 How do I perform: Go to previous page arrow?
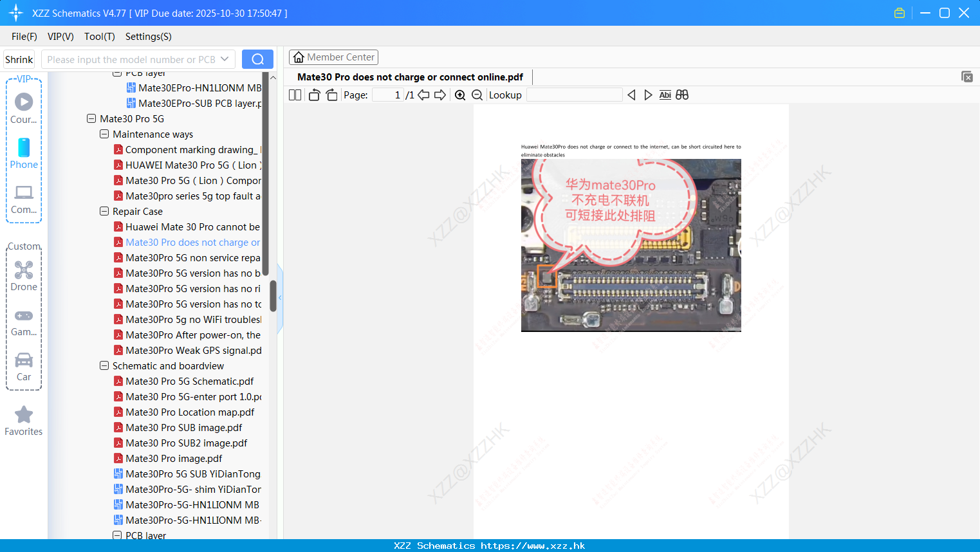[423, 95]
